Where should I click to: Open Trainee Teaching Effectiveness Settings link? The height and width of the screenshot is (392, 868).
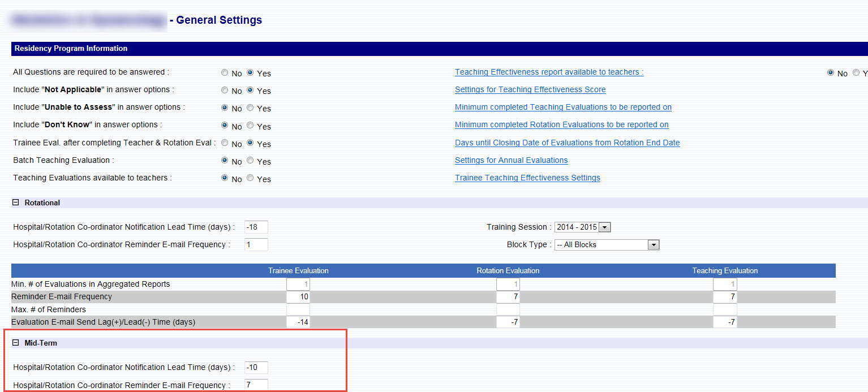527,178
